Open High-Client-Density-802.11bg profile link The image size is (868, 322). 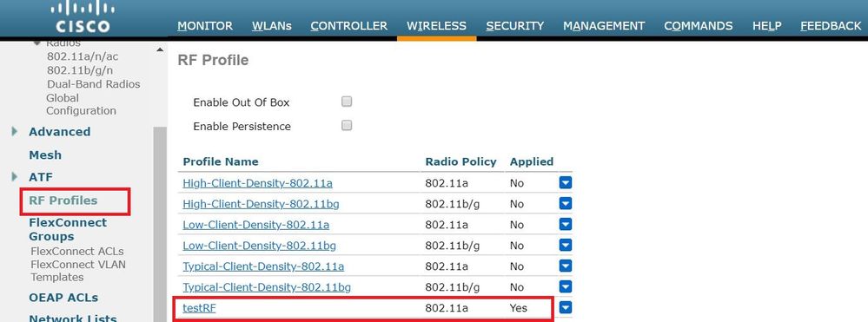coord(261,204)
